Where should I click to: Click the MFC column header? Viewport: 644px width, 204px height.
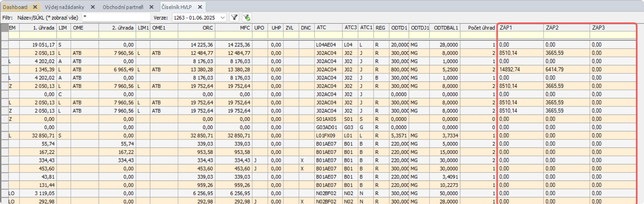pyautogui.click(x=234, y=28)
